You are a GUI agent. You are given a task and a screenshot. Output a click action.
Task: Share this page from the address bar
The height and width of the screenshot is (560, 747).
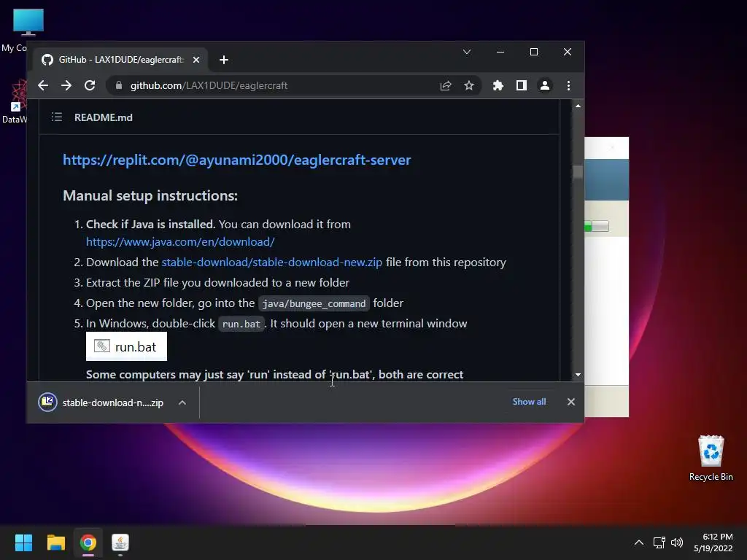tap(446, 86)
